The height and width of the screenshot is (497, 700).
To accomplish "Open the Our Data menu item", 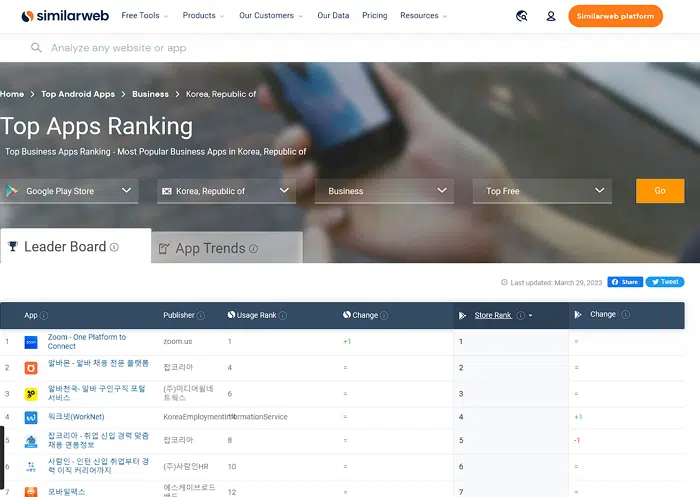I will tap(333, 16).
